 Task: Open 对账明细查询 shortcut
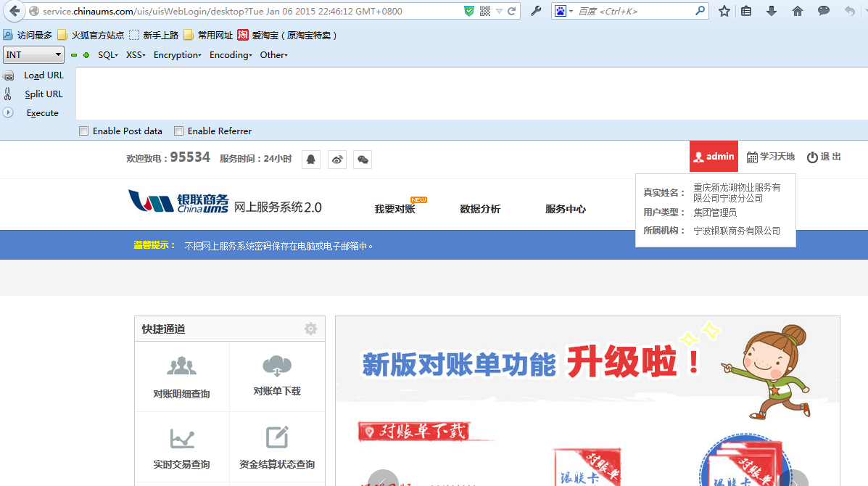point(181,377)
